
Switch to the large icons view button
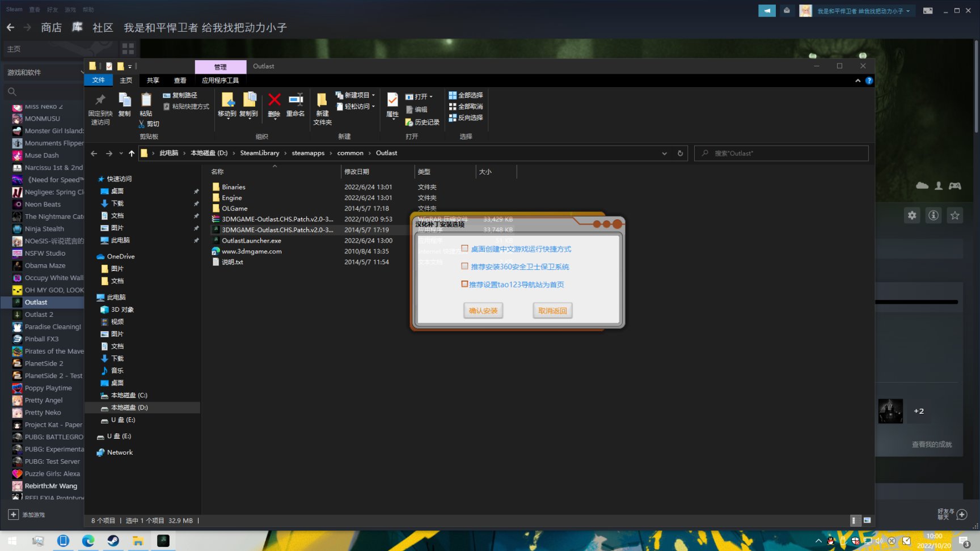point(867,520)
